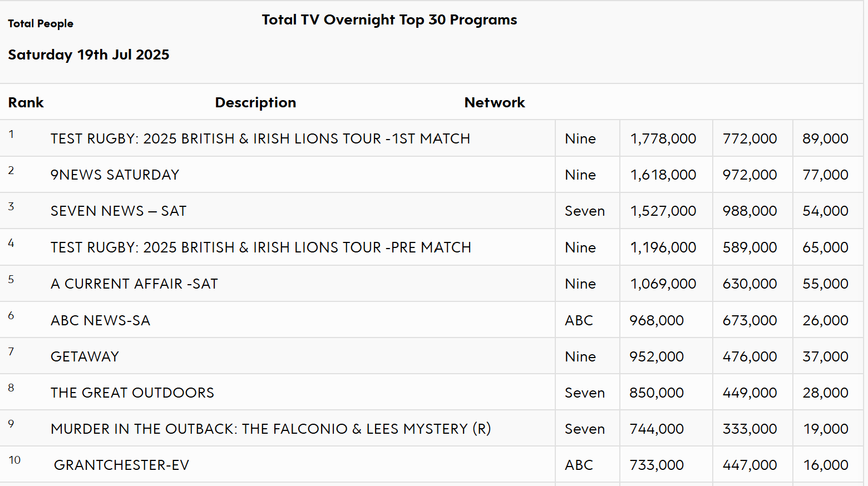This screenshot has width=868, height=486.
Task: Click the value 772,000
Action: tap(749, 138)
